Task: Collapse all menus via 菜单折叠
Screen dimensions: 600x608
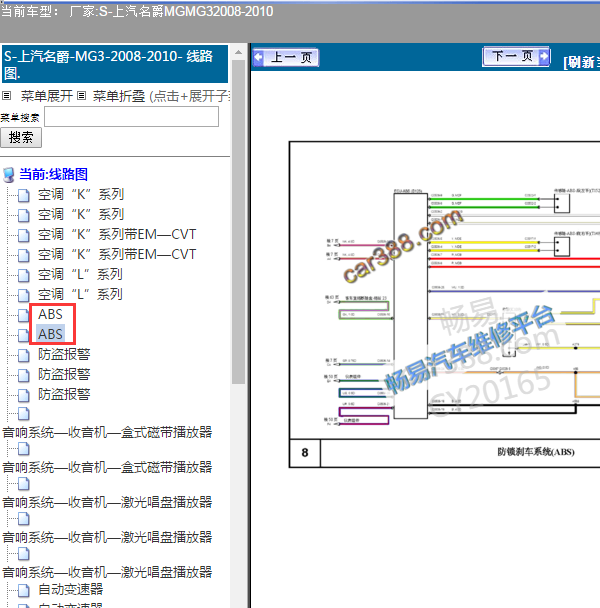Action: coord(119,96)
